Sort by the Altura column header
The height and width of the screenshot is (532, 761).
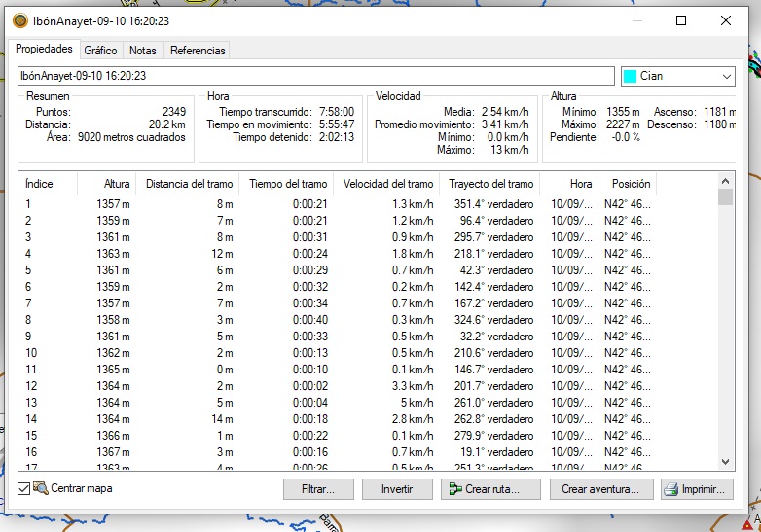click(117, 184)
